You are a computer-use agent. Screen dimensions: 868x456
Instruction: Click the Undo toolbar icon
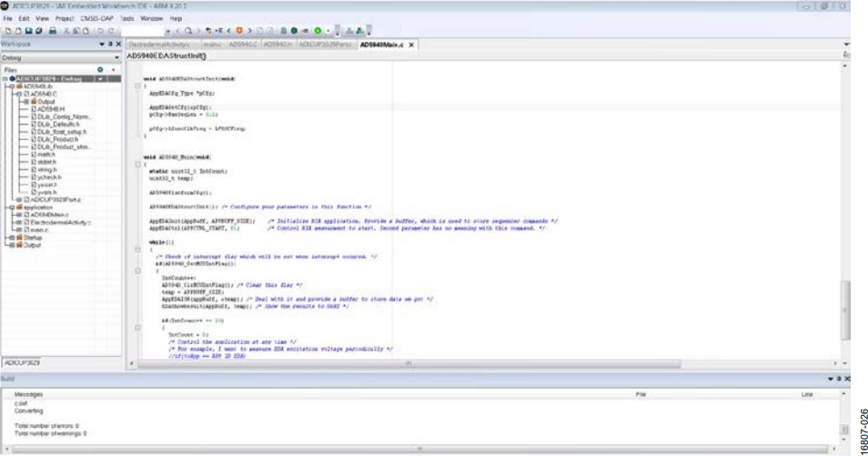pyautogui.click(x=100, y=31)
